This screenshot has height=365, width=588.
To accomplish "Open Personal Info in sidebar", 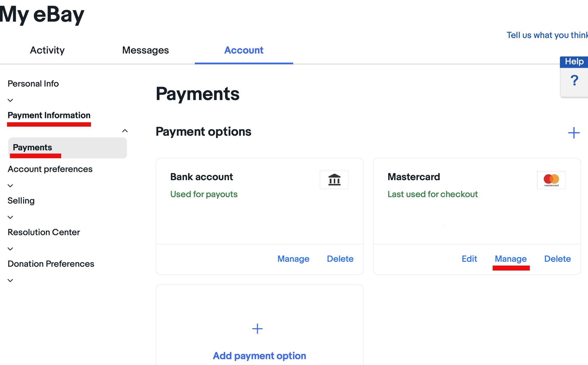I will point(33,84).
